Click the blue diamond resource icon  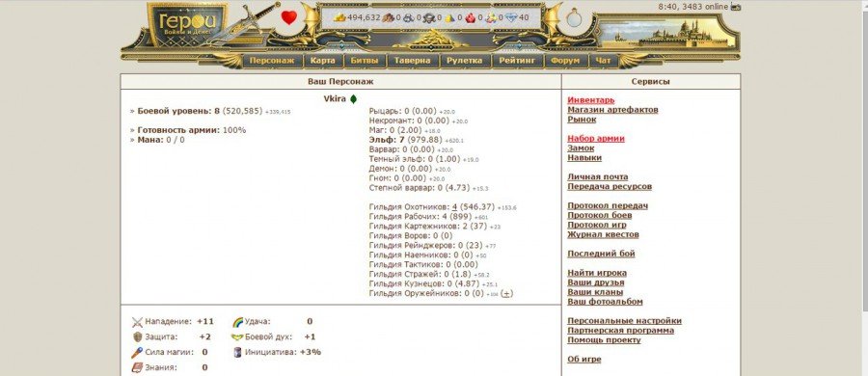(x=511, y=17)
